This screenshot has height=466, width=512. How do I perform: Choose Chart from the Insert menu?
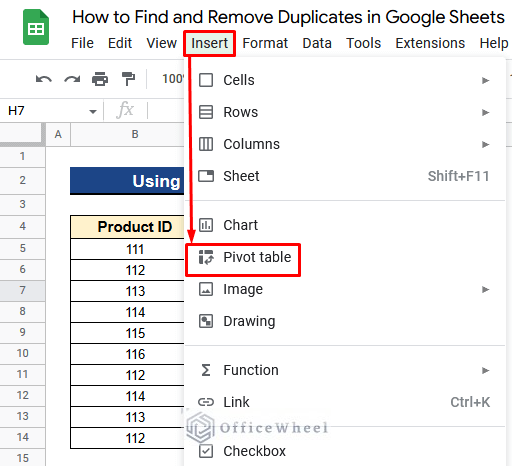[x=345, y=225]
